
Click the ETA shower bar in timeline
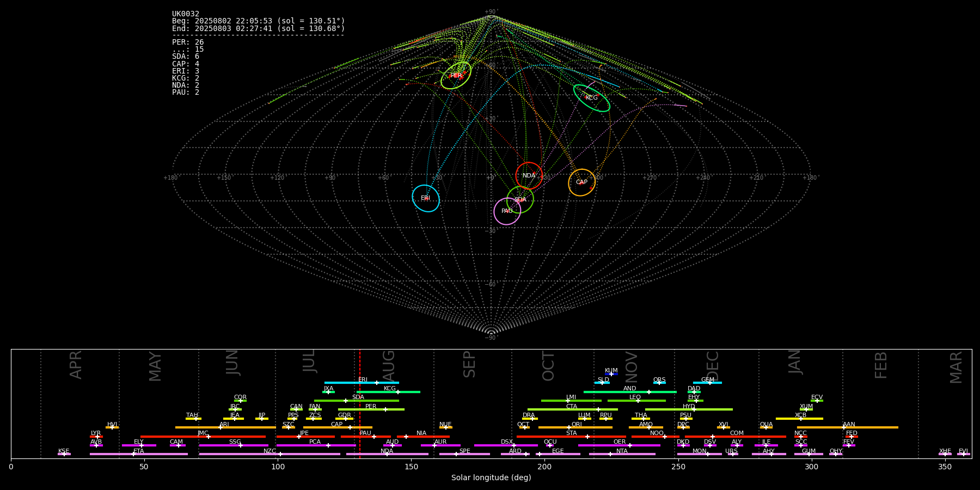coord(139,454)
